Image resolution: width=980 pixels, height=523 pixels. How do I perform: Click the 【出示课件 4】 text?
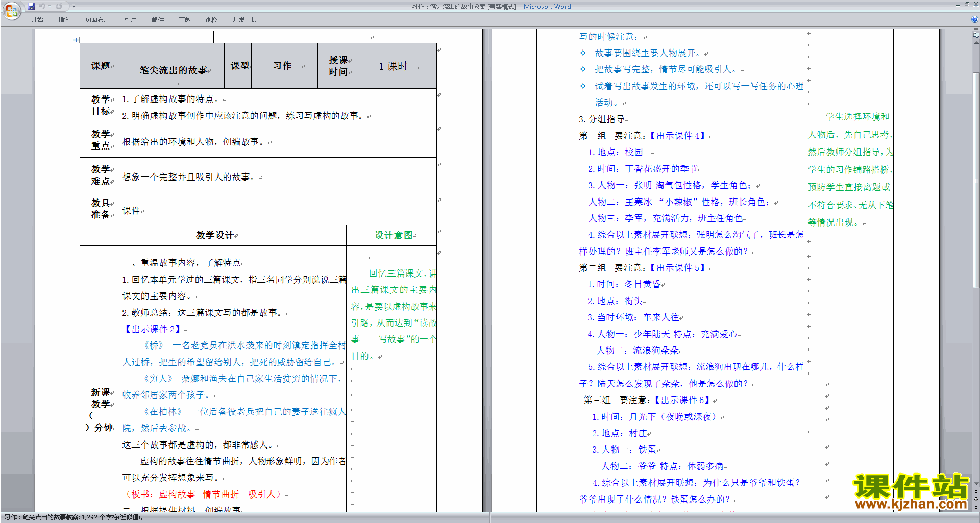tap(677, 136)
